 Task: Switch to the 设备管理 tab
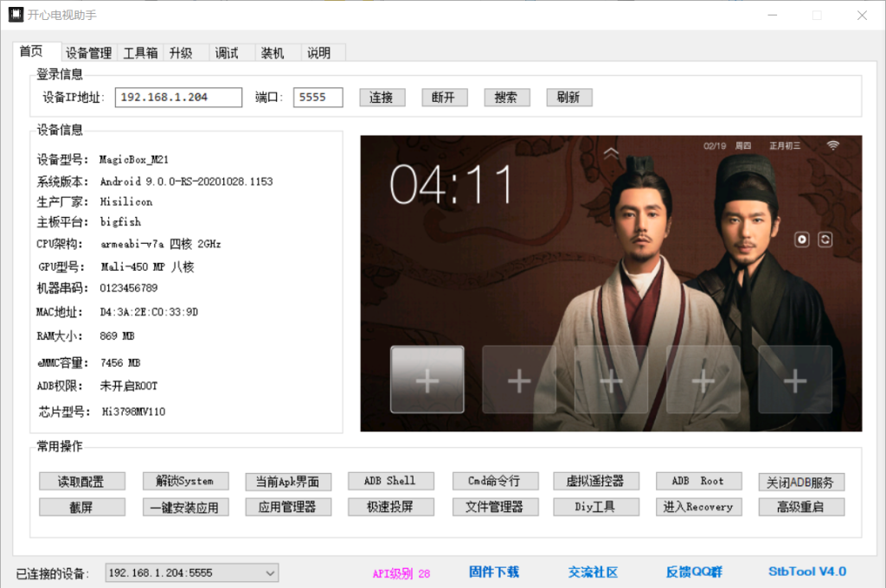pos(88,53)
